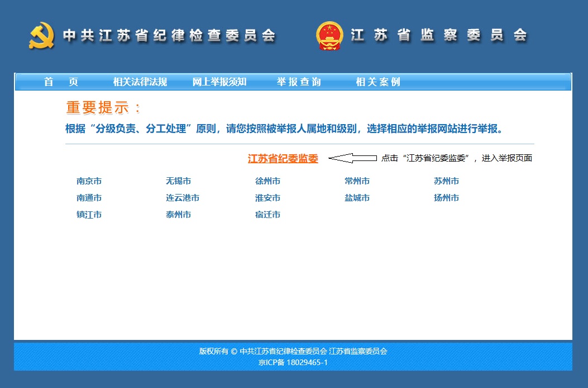The height and width of the screenshot is (388, 588).
Task: Click the 点击“江苏省纪委监委” instruction text
Action: [x=456, y=158]
